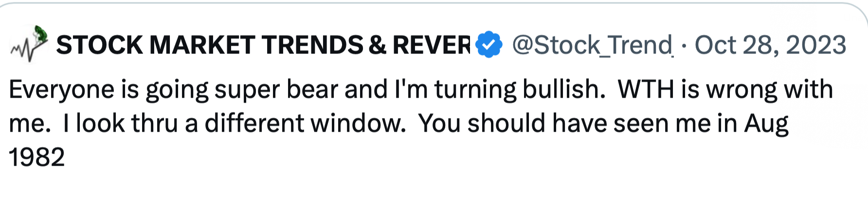The image size is (868, 205).
Task: Open the Oct 28, 2023 timestamp
Action: [x=770, y=45]
